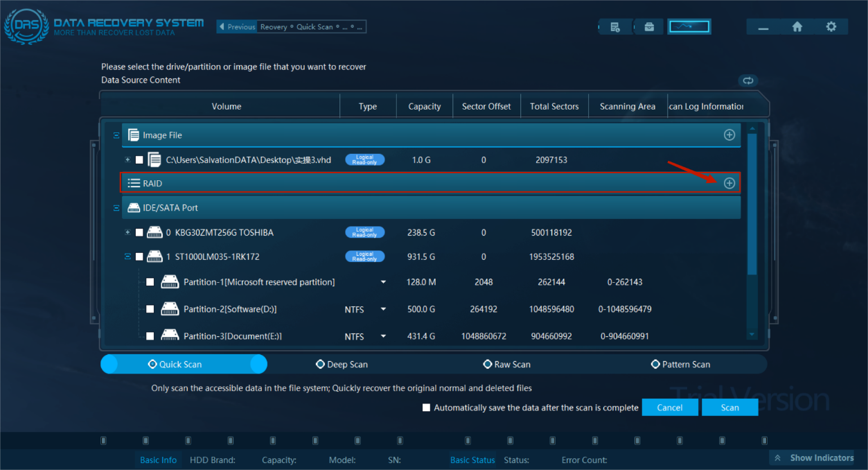
Task: Click Show Indicators at bottom right
Action: coord(815,458)
